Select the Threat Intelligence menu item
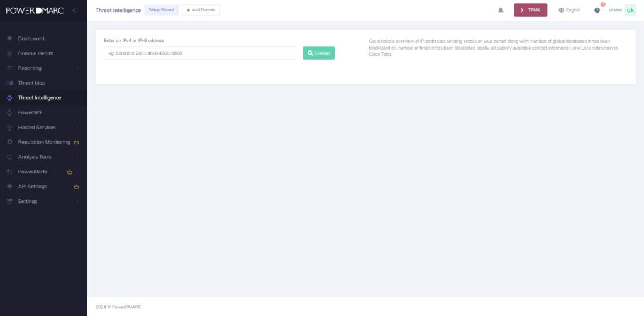The height and width of the screenshot is (316, 644). [x=43, y=97]
